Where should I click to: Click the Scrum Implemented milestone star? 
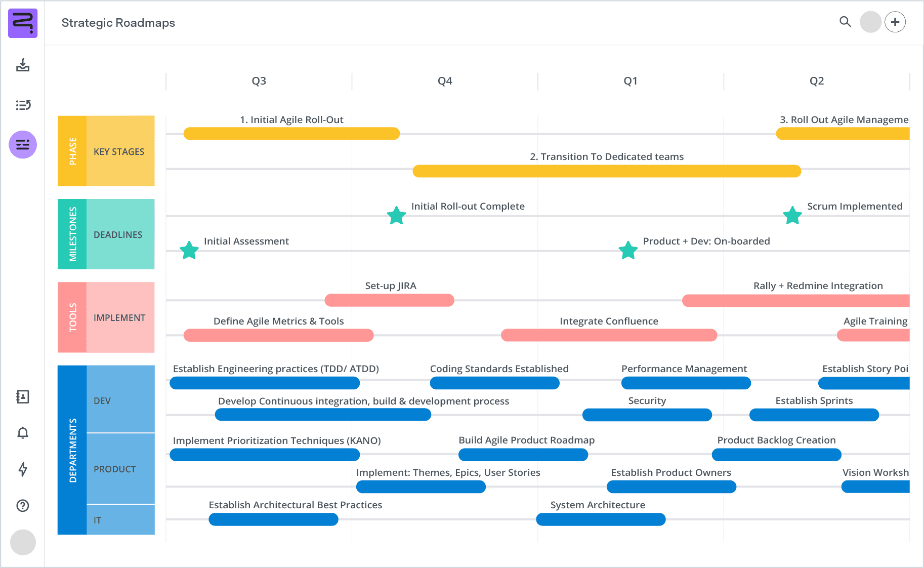pyautogui.click(x=792, y=215)
